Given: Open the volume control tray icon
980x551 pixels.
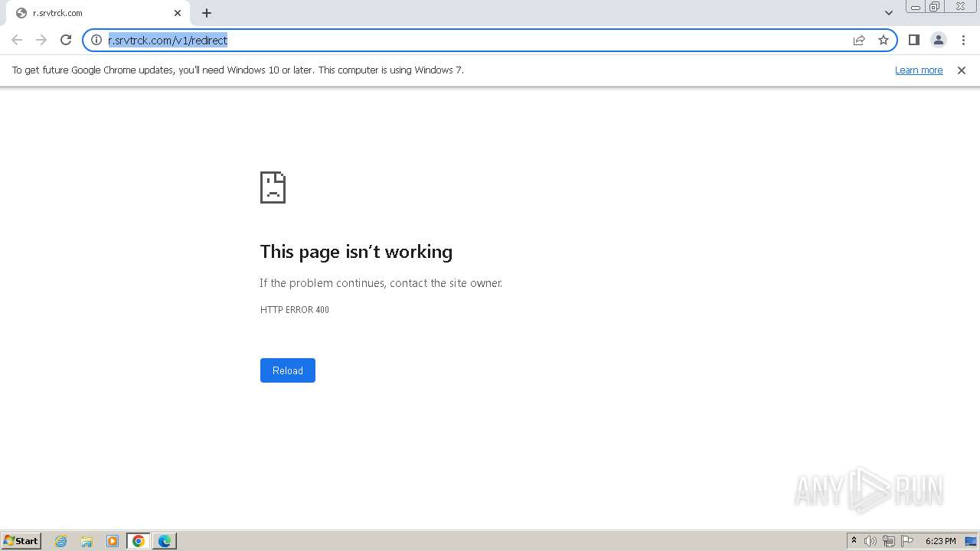Looking at the screenshot, I should (871, 541).
